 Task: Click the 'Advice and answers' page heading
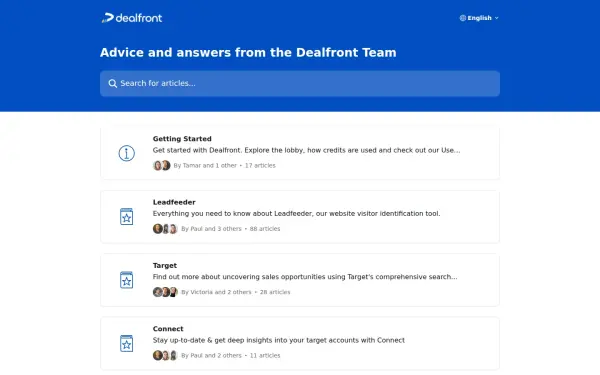248,52
